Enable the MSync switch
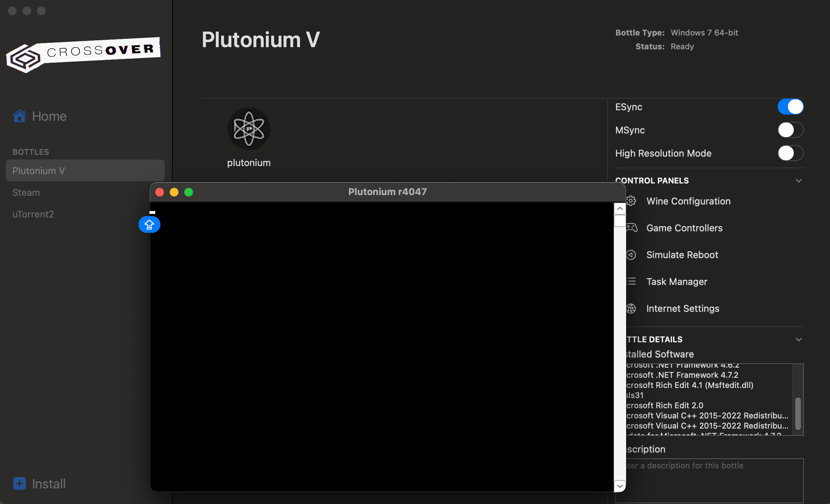 click(790, 130)
